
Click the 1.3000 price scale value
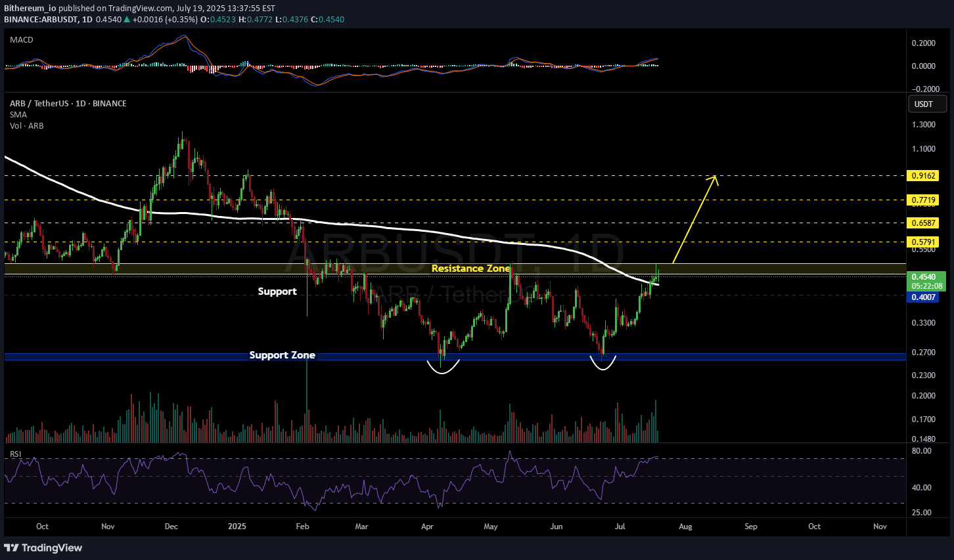924,125
